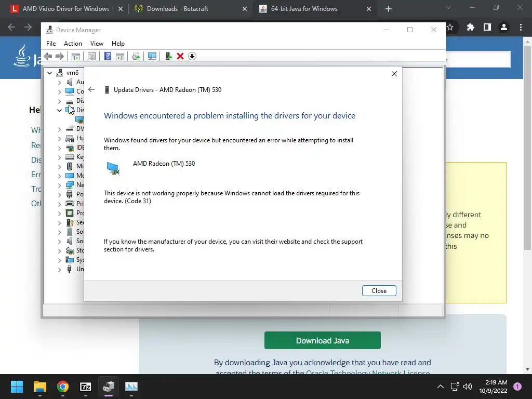Image resolution: width=532 pixels, height=399 pixels.
Task: Expand the Network adapters (Ne) node
Action: 59,185
